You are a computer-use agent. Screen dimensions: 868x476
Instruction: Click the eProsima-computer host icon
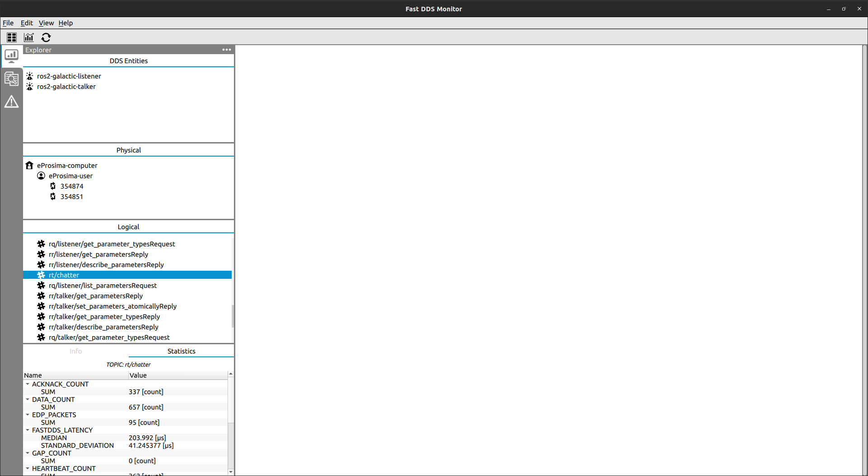click(30, 165)
